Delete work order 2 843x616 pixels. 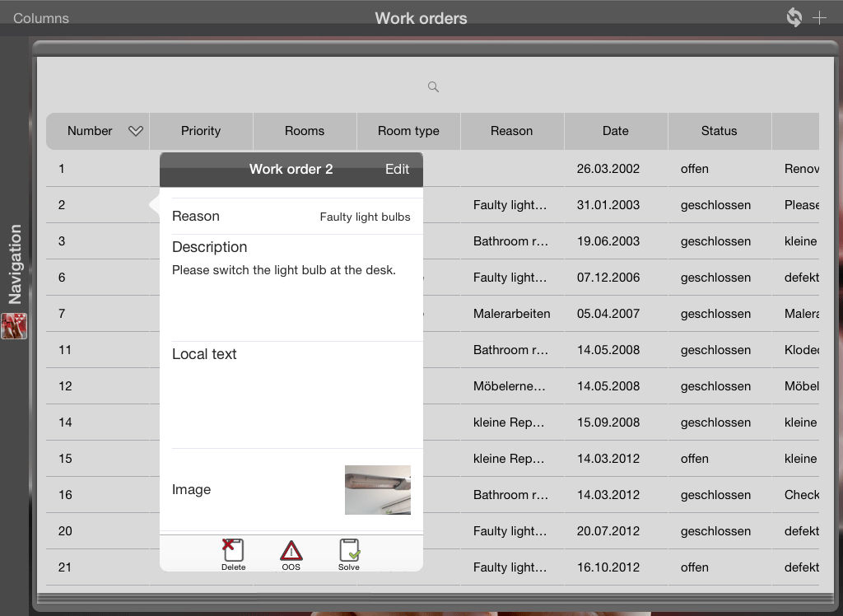[233, 555]
